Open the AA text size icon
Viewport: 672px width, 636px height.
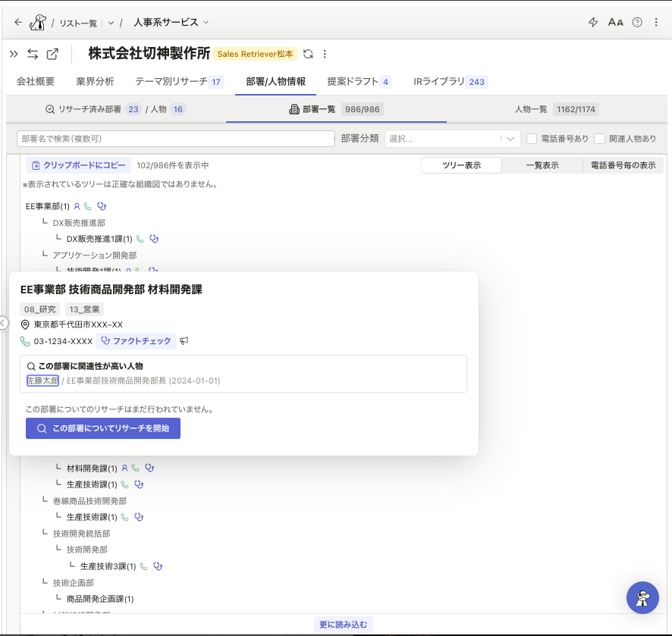pyautogui.click(x=615, y=22)
